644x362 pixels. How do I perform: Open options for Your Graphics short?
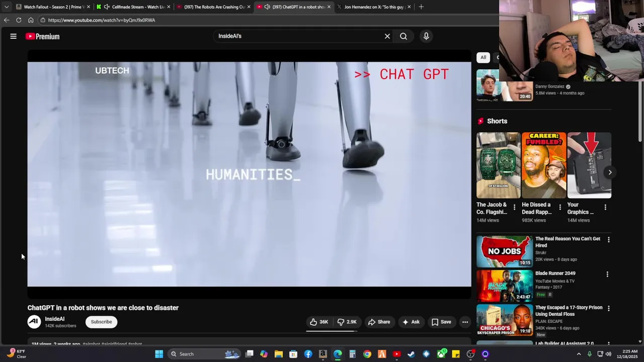tap(605, 207)
